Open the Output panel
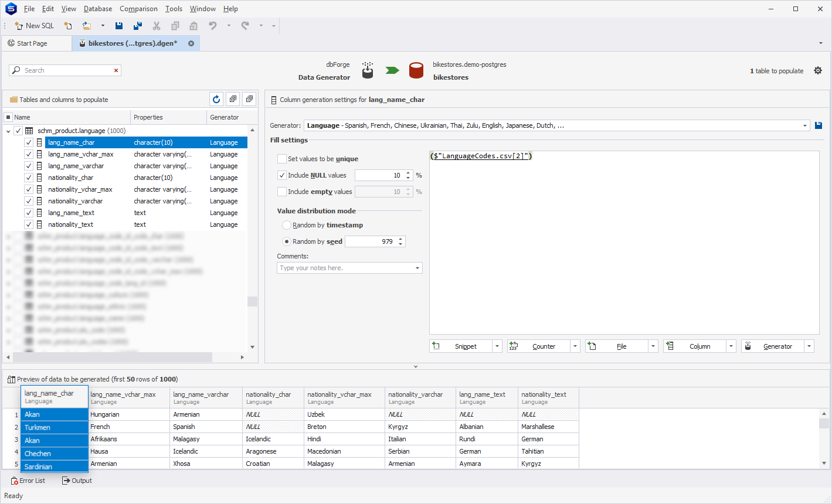The height and width of the screenshot is (504, 832). point(77,481)
